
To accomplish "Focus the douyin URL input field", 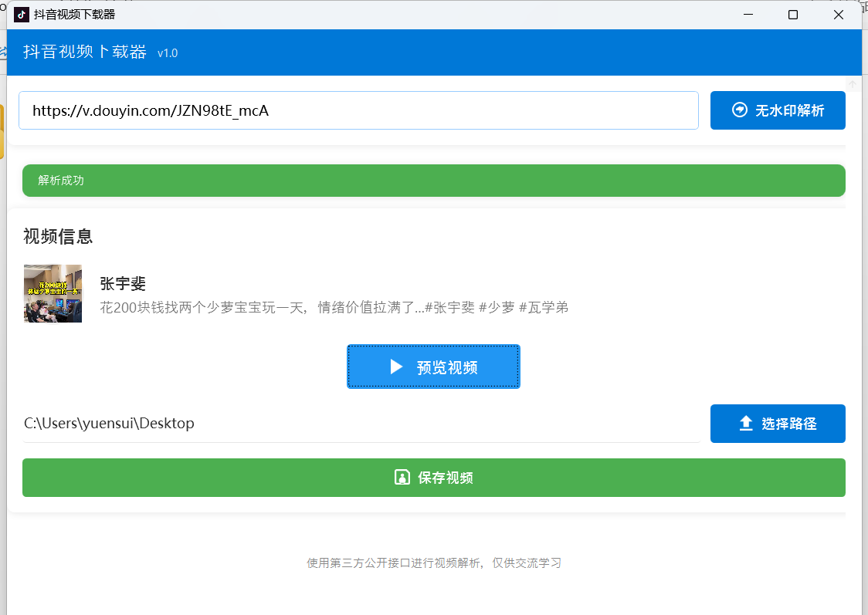I will pos(358,110).
